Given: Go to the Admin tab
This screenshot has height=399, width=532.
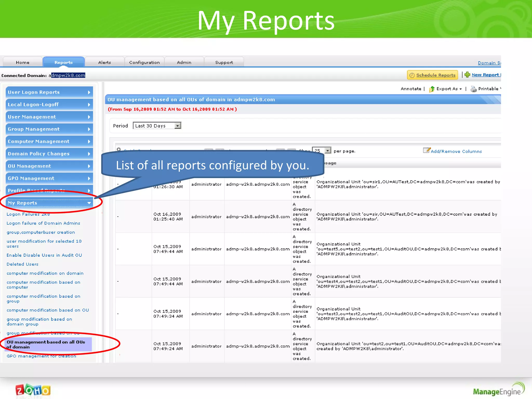Looking at the screenshot, I should coord(184,62).
